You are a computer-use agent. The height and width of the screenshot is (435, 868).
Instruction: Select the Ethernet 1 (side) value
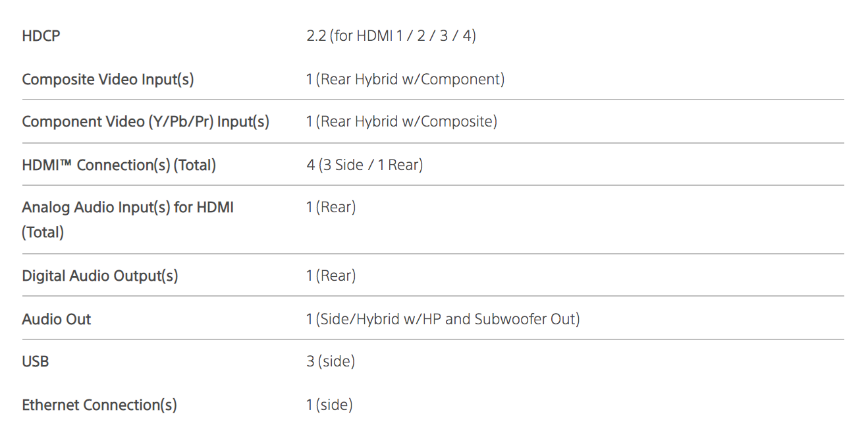click(x=329, y=405)
